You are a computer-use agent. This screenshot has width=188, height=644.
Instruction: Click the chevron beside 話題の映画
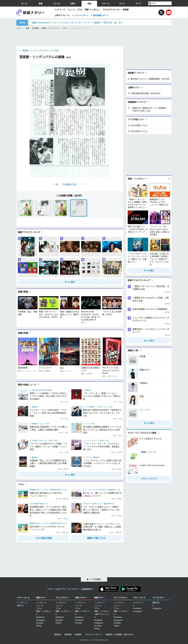30,333
